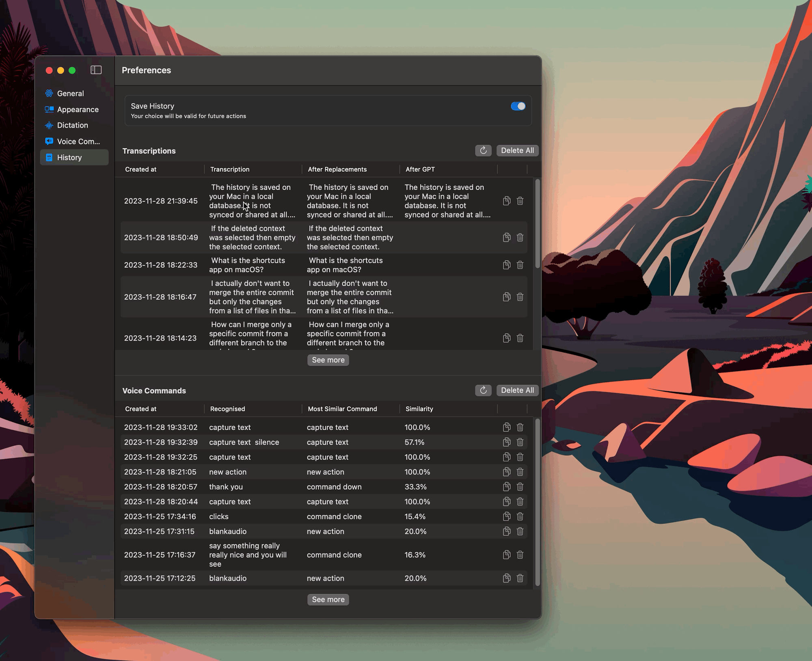Screen dimensions: 812x661
Task: Copy the 21:39:45 transcription entry
Action: click(x=506, y=201)
